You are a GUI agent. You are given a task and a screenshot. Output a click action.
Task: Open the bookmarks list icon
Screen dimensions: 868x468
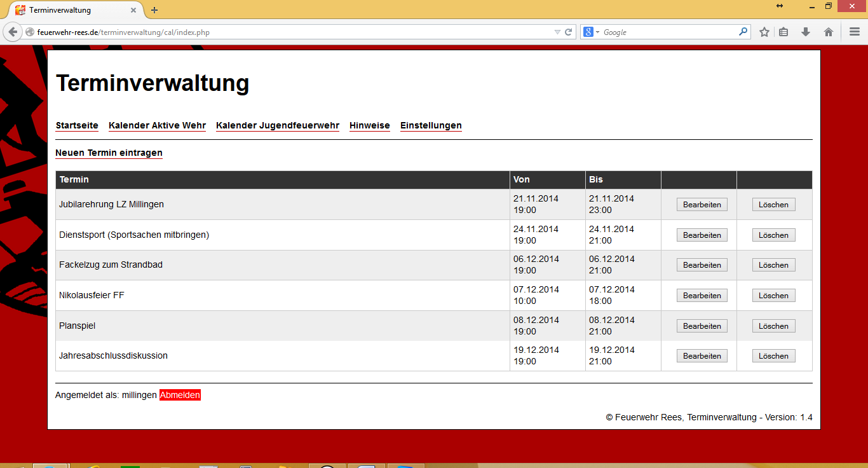click(784, 32)
